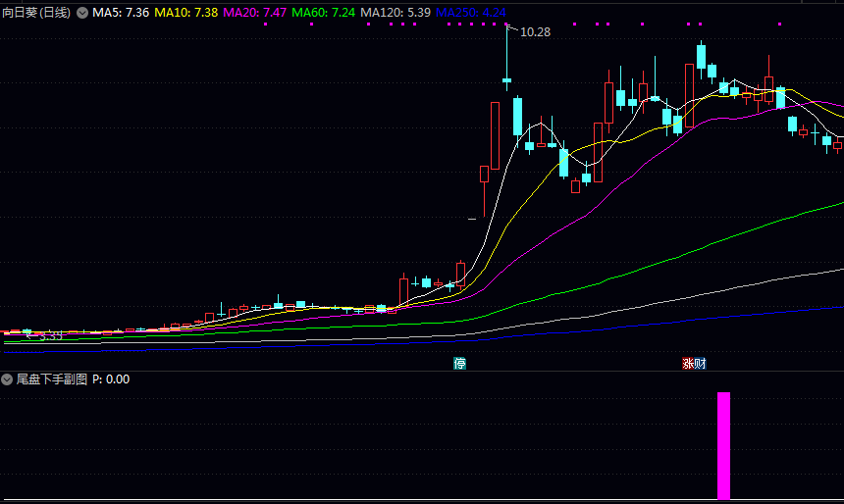Select the green MA60 label
Image resolution: width=844 pixels, height=504 pixels.
(324, 13)
